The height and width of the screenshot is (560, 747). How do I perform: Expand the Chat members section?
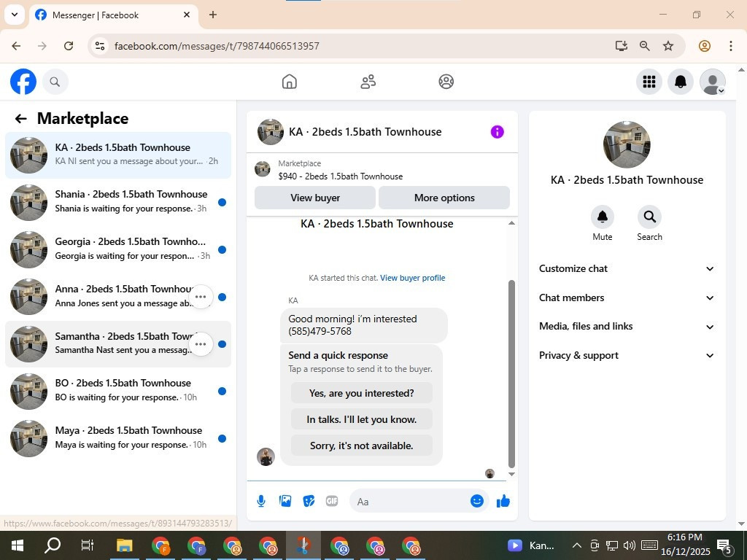[627, 297]
